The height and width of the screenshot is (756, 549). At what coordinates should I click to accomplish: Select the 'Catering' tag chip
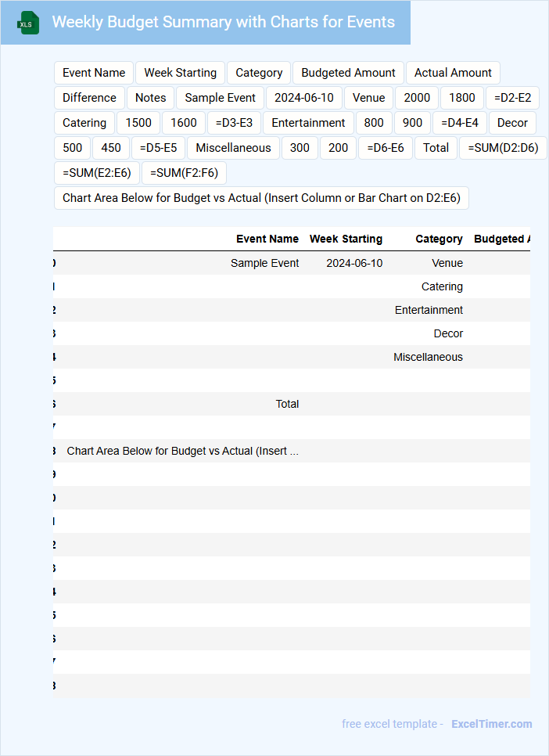coord(84,123)
